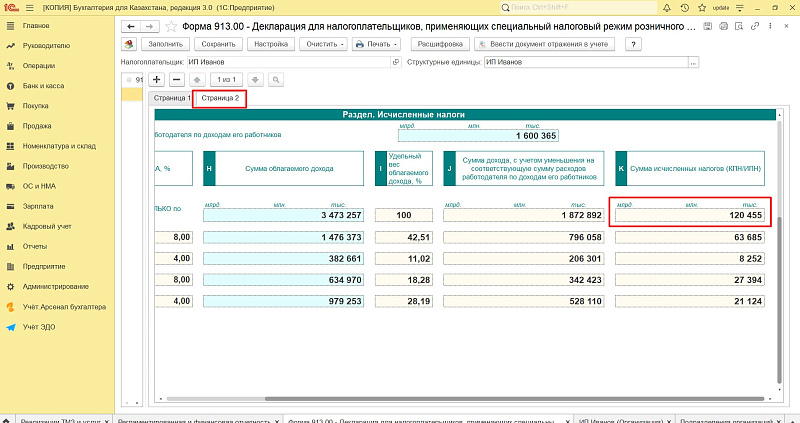Click the icon left of Заполнить button

(130, 44)
